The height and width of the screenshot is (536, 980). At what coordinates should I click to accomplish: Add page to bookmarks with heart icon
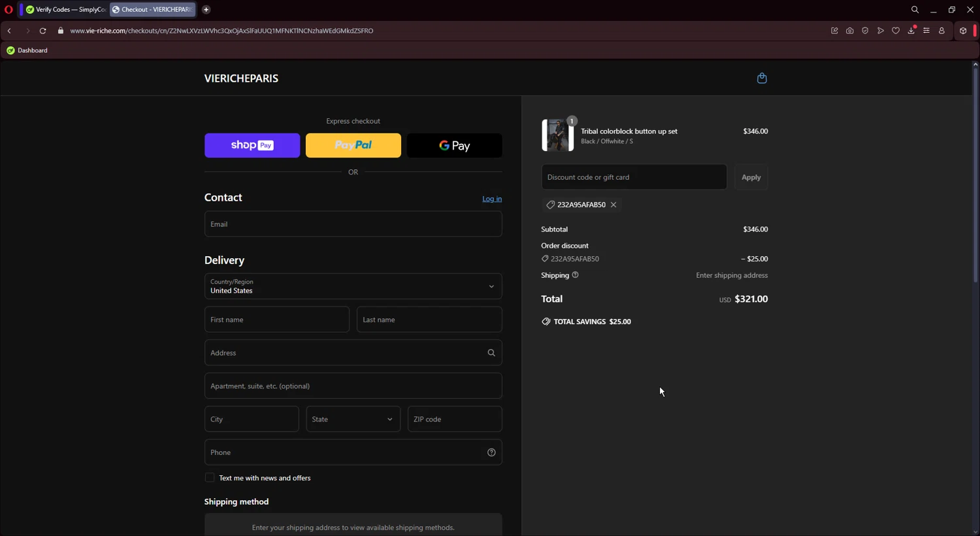(x=896, y=31)
